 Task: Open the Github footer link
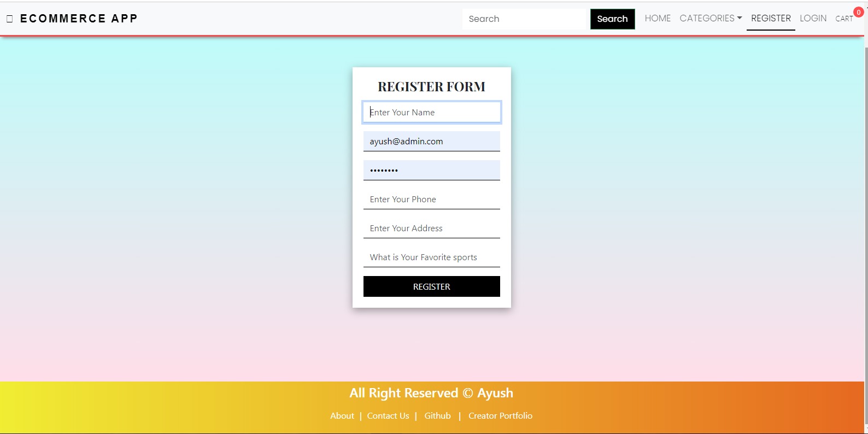click(x=438, y=416)
